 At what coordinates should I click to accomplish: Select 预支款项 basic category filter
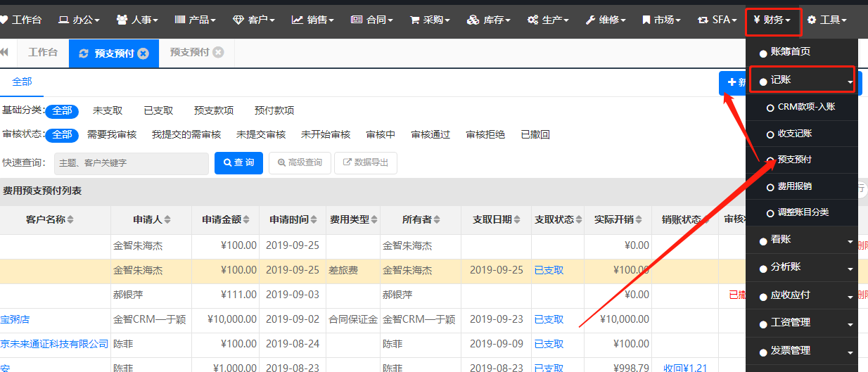214,110
